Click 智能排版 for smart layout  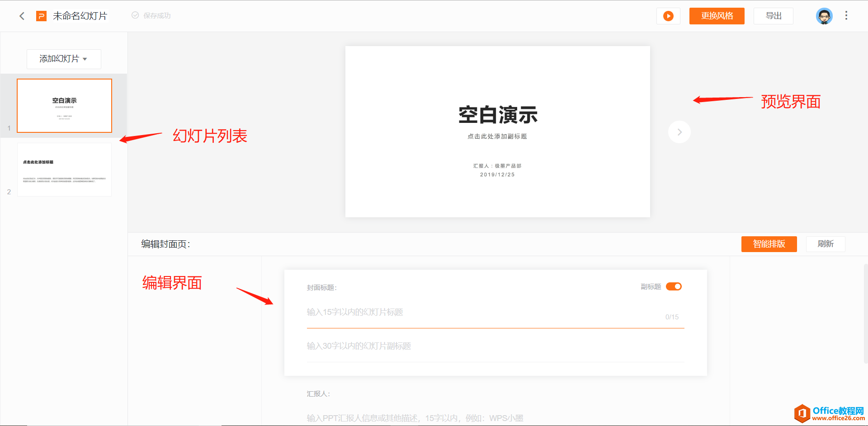[769, 244]
